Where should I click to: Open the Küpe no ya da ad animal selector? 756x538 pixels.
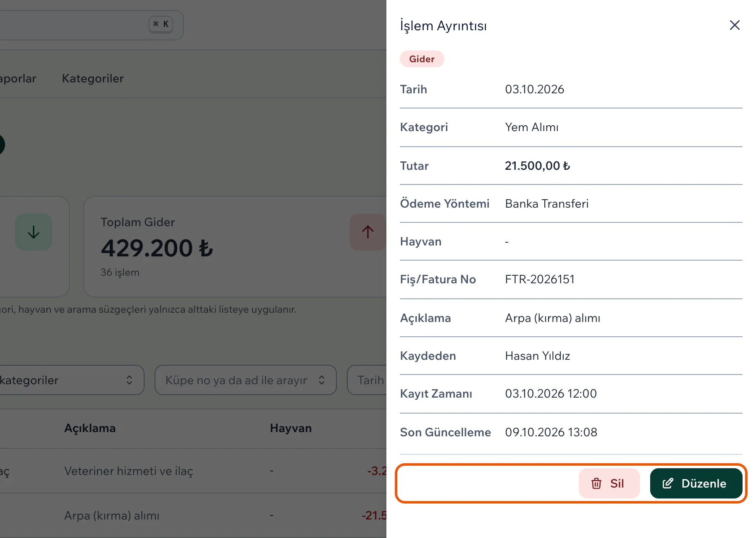pyautogui.click(x=245, y=380)
